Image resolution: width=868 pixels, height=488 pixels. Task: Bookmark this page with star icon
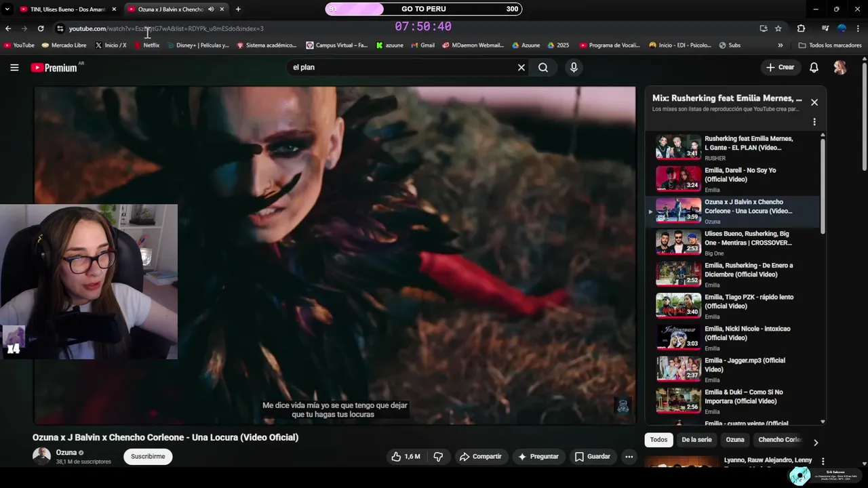pos(778,28)
